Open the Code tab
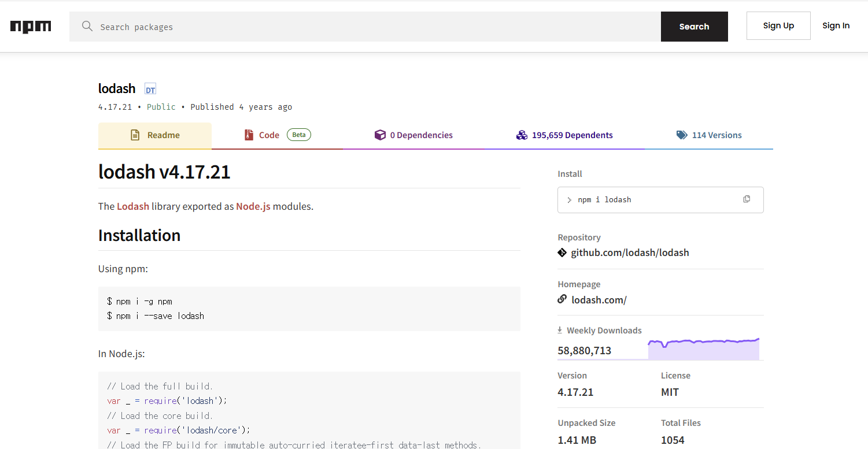868x449 pixels. click(x=277, y=135)
